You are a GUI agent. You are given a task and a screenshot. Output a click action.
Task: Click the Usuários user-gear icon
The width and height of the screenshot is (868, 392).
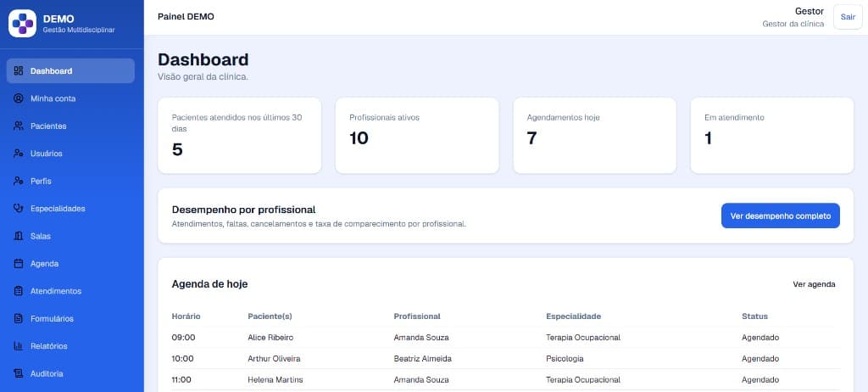click(19, 154)
